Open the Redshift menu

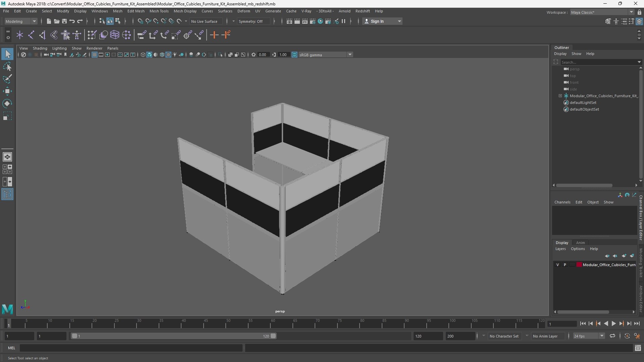(x=363, y=11)
